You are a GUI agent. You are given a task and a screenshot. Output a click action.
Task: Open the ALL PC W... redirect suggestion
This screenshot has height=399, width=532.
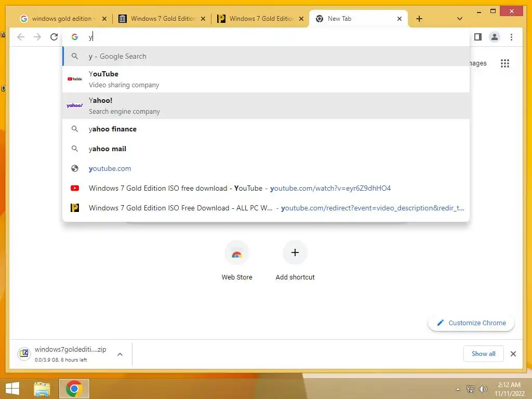click(267, 208)
